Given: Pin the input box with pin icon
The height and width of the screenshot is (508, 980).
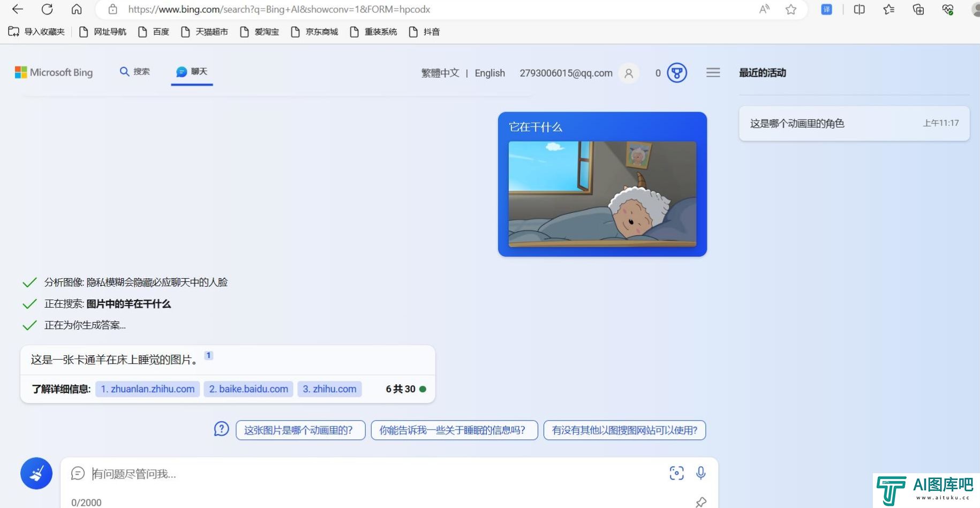Looking at the screenshot, I should pos(700,502).
